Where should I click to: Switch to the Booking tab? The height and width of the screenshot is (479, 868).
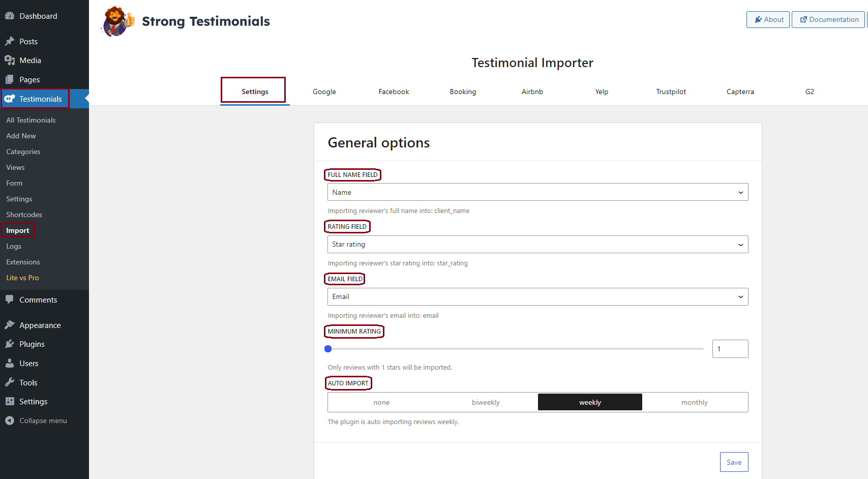[x=463, y=92]
